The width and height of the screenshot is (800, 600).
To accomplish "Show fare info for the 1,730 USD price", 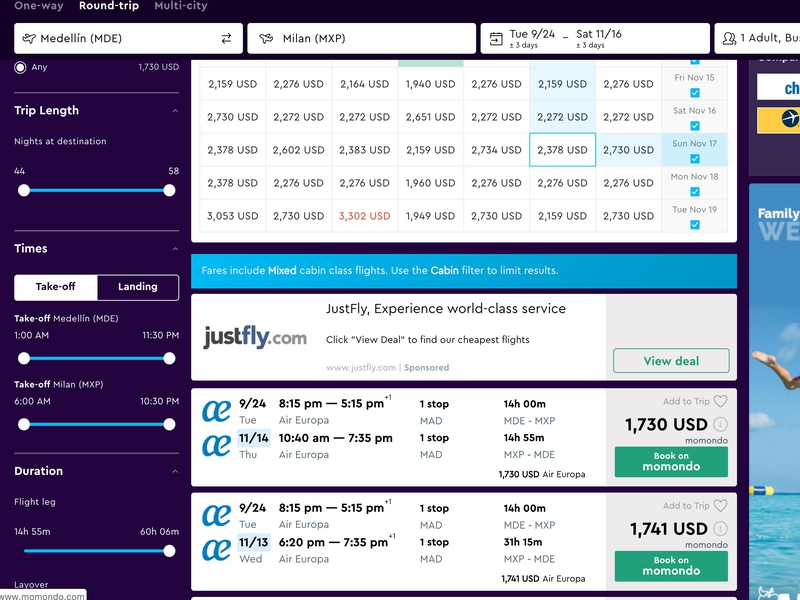I will point(720,424).
